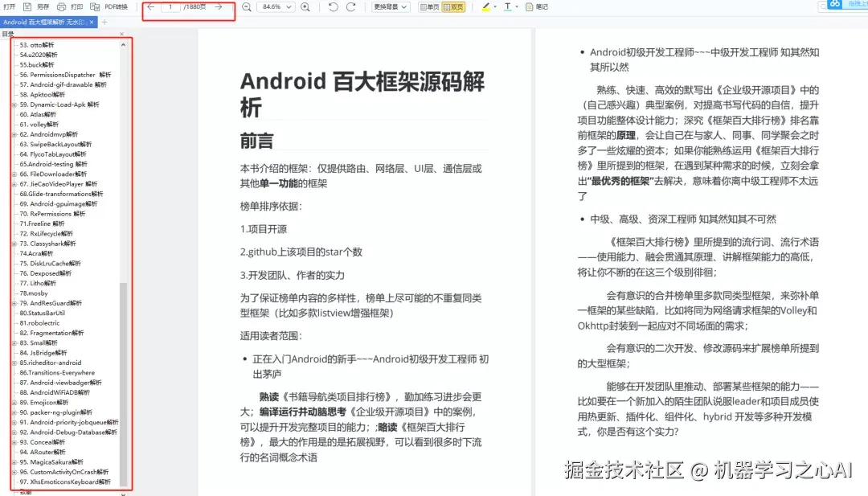
Task: Select the yellow highlighter color swatch
Action: coord(486,10)
